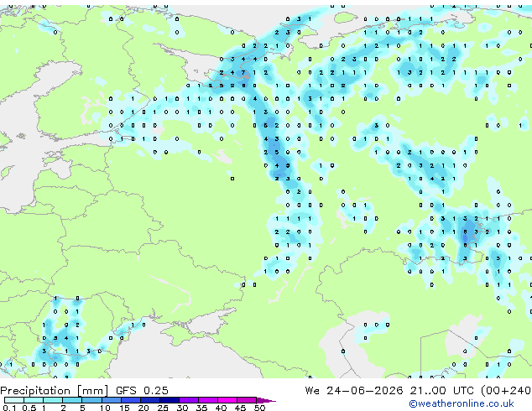
Task: Click the '25' legend scale label
Action: [163, 408]
